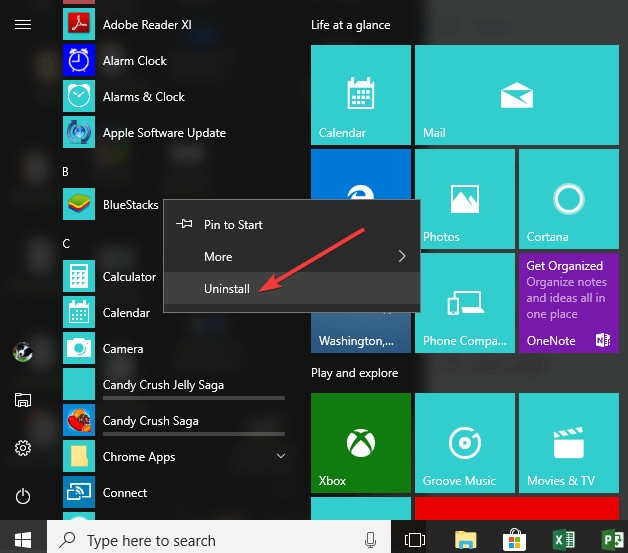
Task: Expand the More submenu arrow
Action: coord(402,256)
